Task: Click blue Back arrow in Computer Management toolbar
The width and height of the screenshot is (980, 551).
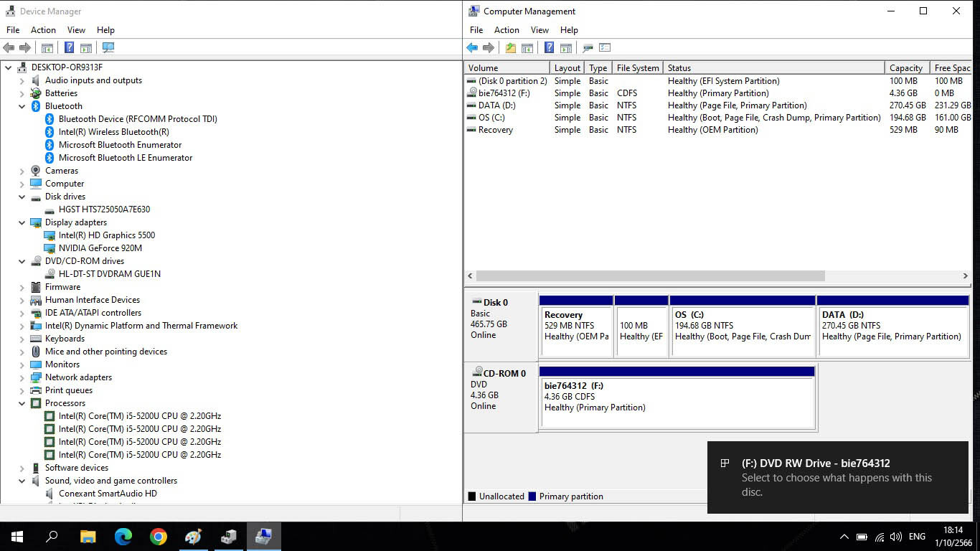Action: (x=472, y=48)
